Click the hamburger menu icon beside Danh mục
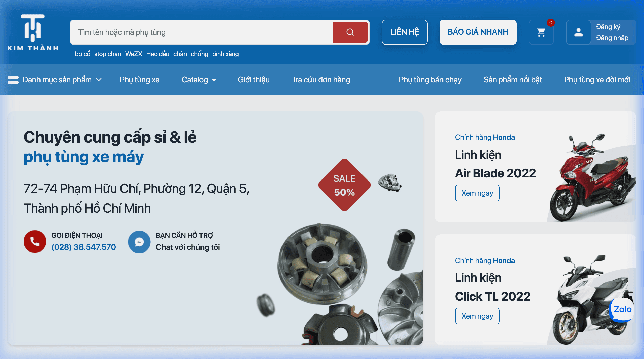Screen dimensions: 644x359 (13, 80)
